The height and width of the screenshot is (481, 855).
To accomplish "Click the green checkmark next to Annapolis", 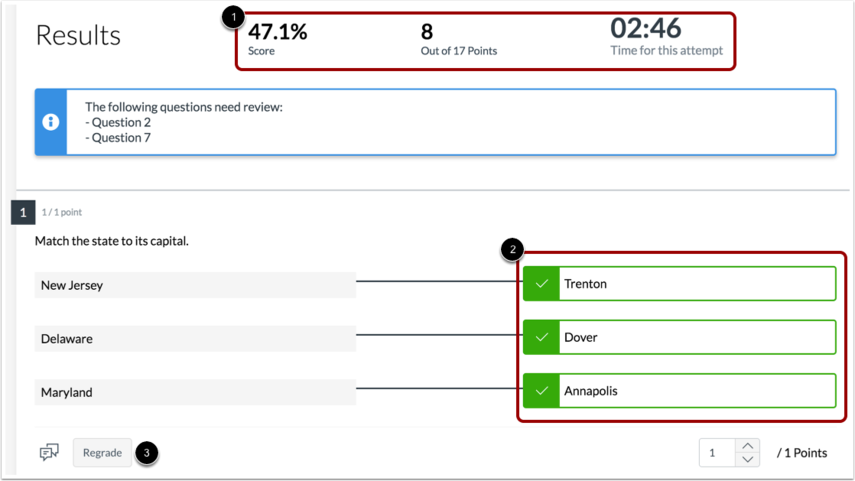I will [x=541, y=391].
